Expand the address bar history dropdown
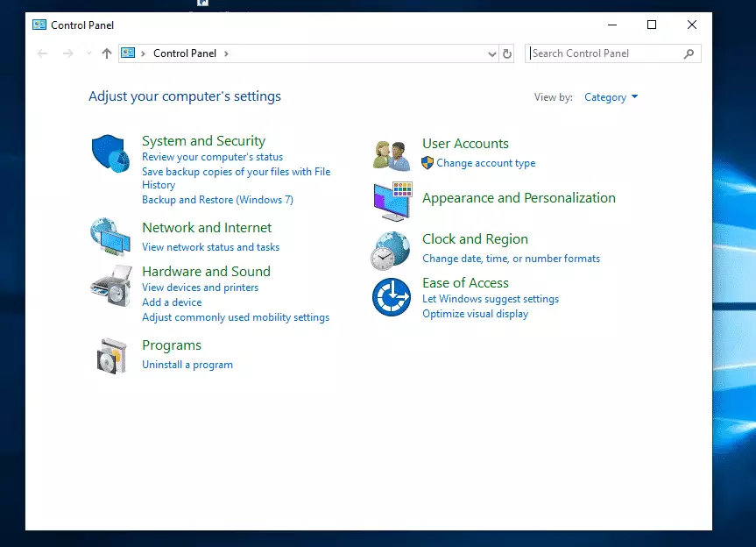756x547 pixels. point(491,54)
